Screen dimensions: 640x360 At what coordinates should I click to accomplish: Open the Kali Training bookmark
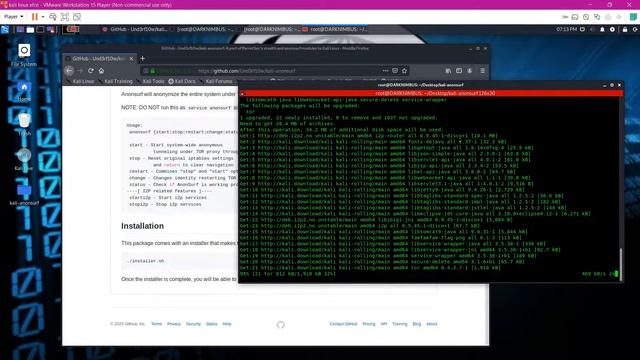coord(116,81)
